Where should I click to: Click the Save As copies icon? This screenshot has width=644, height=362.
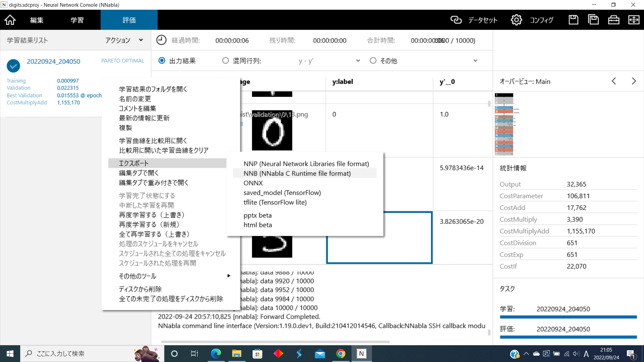593,20
